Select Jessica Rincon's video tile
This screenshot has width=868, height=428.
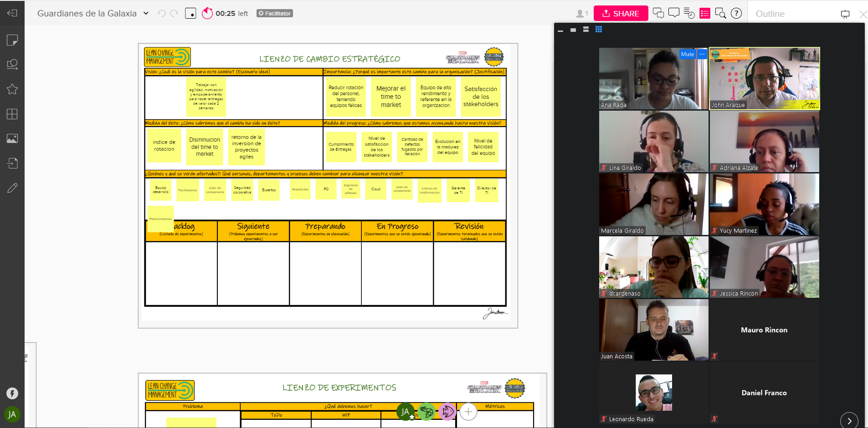pos(765,267)
